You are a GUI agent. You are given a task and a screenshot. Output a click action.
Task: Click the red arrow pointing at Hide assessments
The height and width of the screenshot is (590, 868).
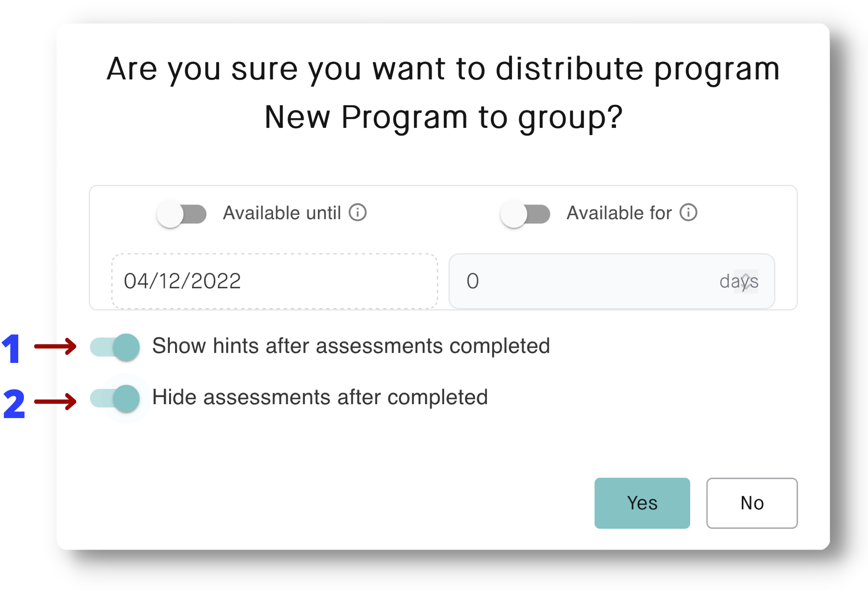click(55, 401)
